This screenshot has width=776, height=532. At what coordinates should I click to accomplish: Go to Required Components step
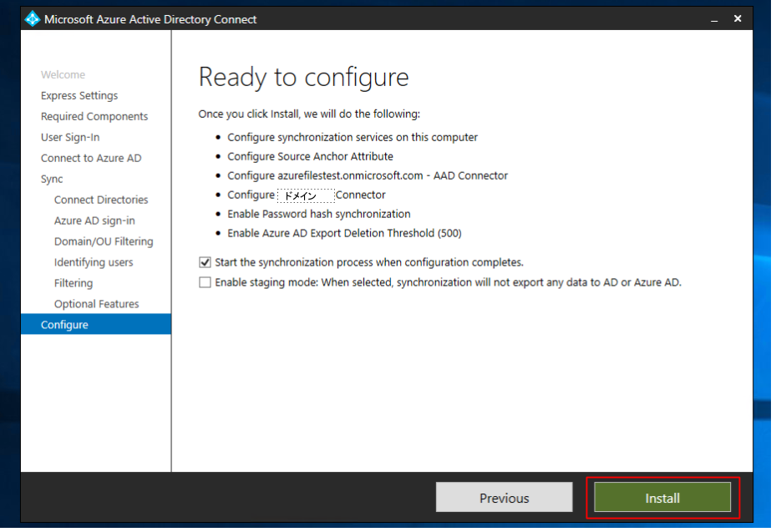94,116
